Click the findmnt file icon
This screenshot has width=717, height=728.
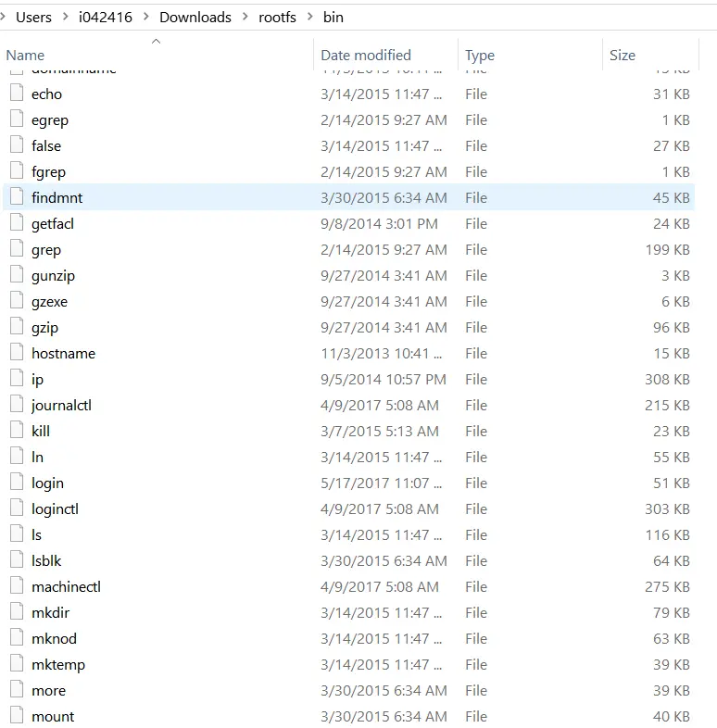coord(17,196)
